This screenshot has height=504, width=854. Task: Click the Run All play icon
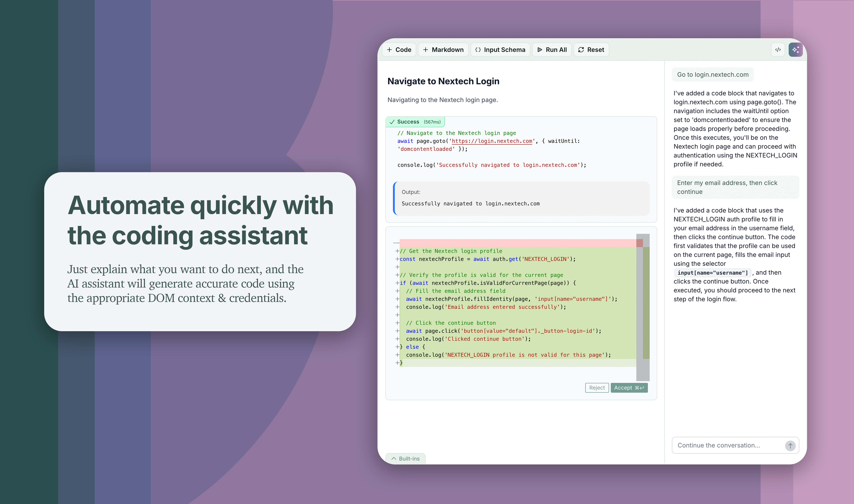[x=540, y=50]
